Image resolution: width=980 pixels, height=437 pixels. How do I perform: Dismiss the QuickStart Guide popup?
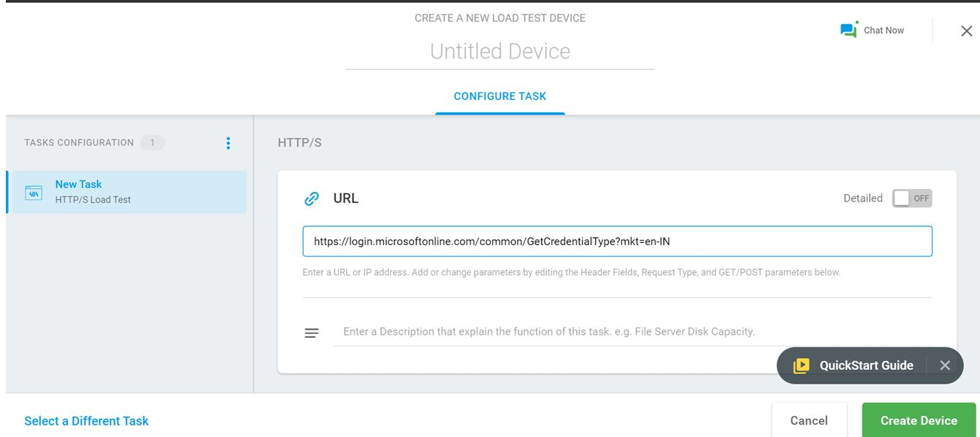coord(945,365)
